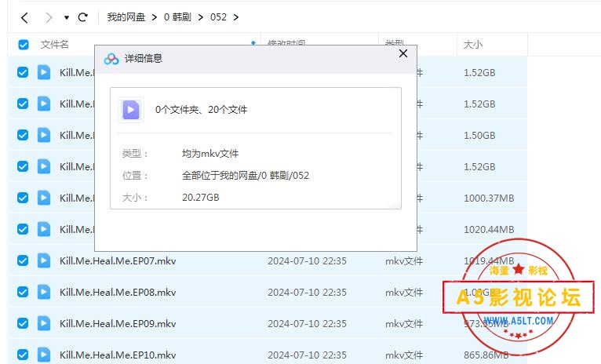This screenshot has width=601, height=364.
Task: Sort by 大小 column header
Action: [x=472, y=45]
